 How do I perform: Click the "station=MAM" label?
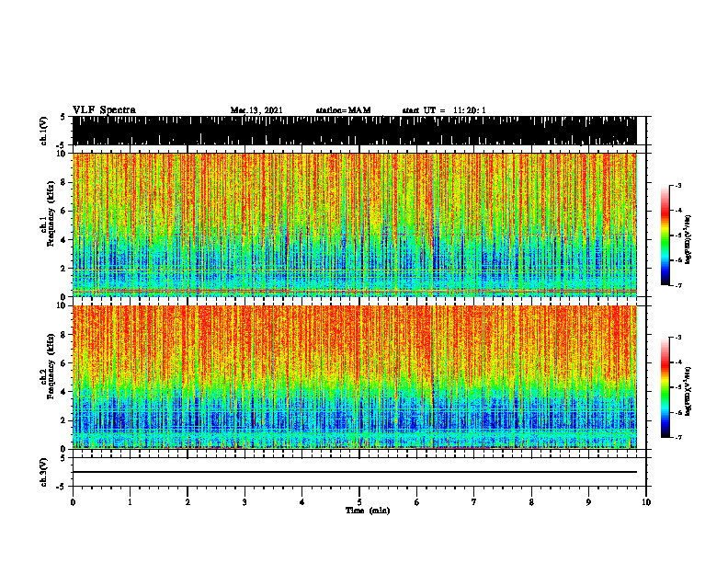click(x=343, y=110)
